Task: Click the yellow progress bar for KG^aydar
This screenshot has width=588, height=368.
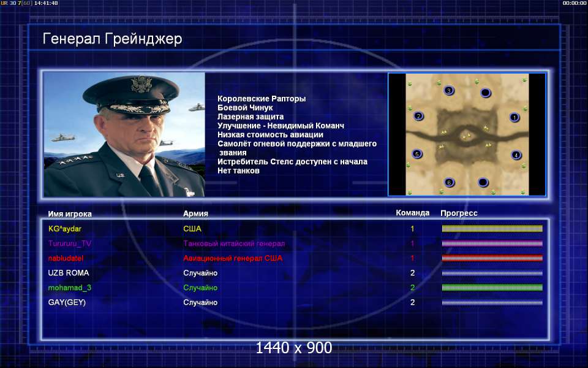Action: pyautogui.click(x=492, y=228)
